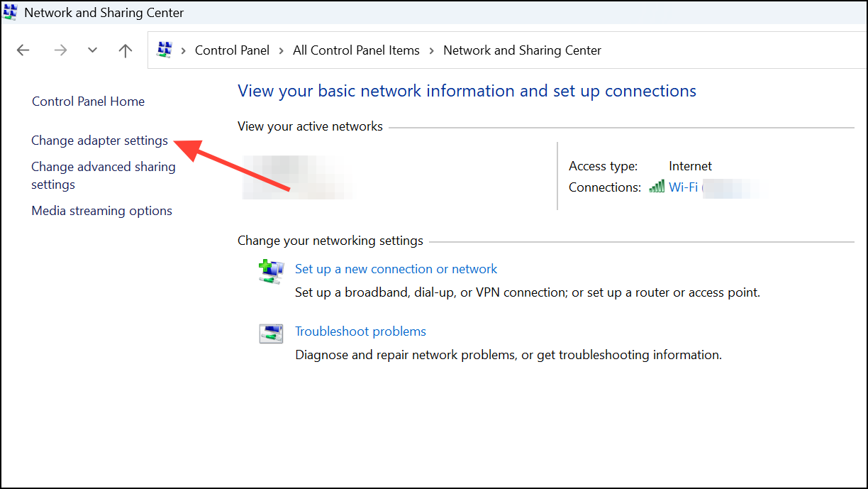Screen dimensions: 868x489
Task: Click the Troubleshoot problems monitor icon
Action: (x=271, y=333)
